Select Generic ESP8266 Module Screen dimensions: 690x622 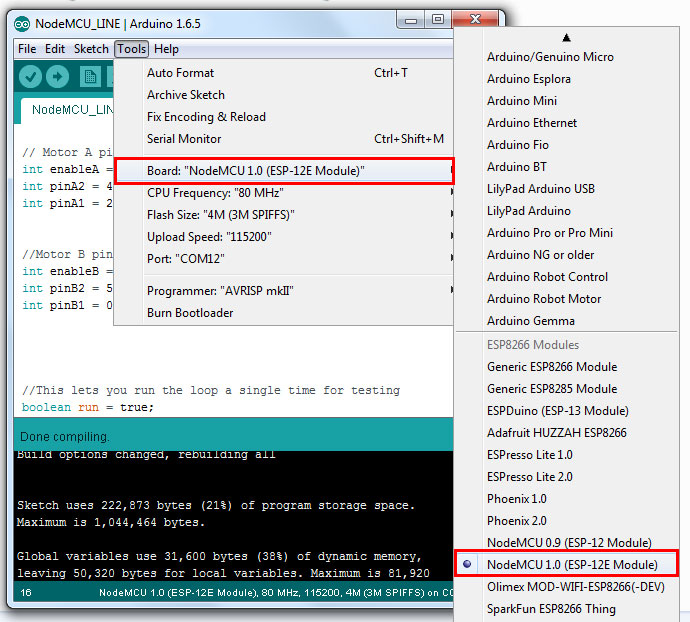tap(567, 367)
